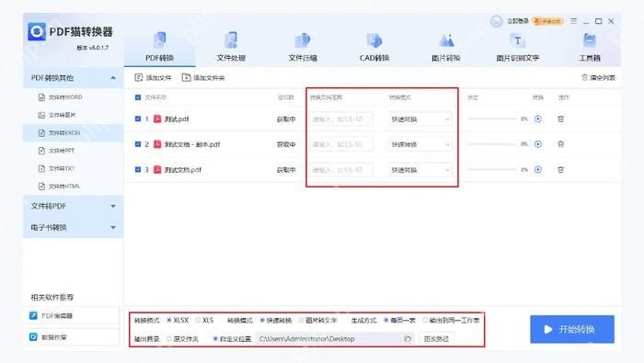Select the XLSX format radio button
Image resolution: width=644 pixels, height=363 pixels.
(x=168, y=320)
